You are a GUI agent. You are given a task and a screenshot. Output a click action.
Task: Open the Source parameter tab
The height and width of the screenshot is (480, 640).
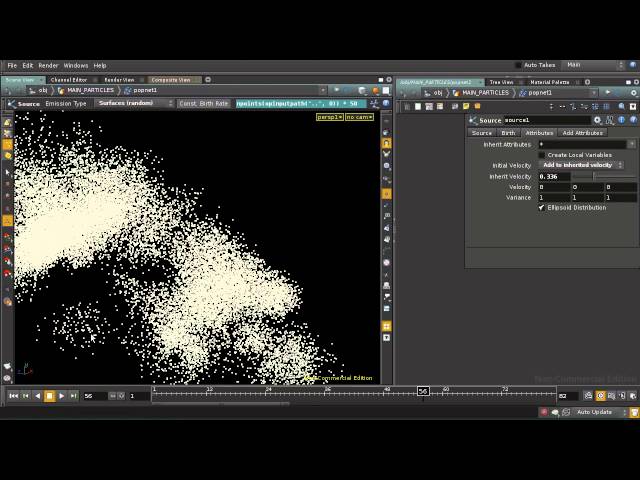click(x=482, y=133)
